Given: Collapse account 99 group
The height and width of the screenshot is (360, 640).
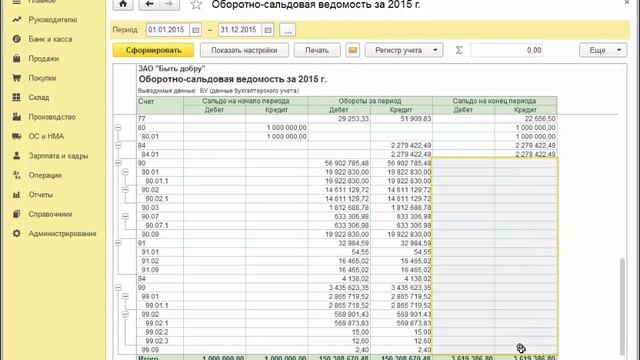Looking at the screenshot, I should tap(118, 288).
